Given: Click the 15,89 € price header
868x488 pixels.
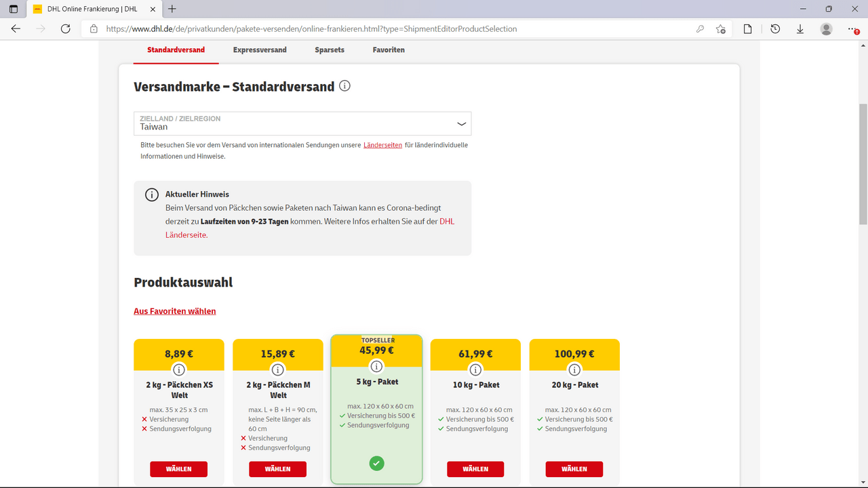Looking at the screenshot, I should 278,354.
